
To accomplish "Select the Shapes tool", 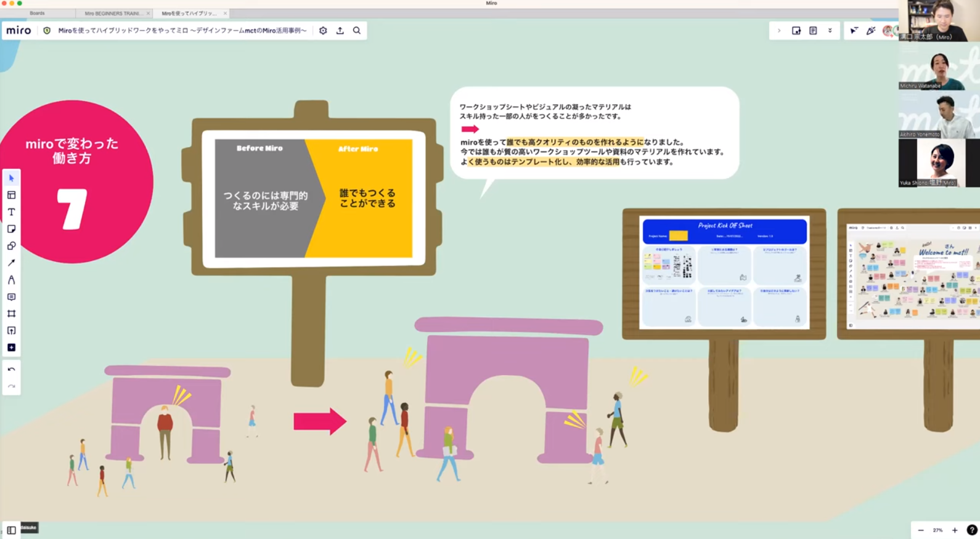I will 11,246.
